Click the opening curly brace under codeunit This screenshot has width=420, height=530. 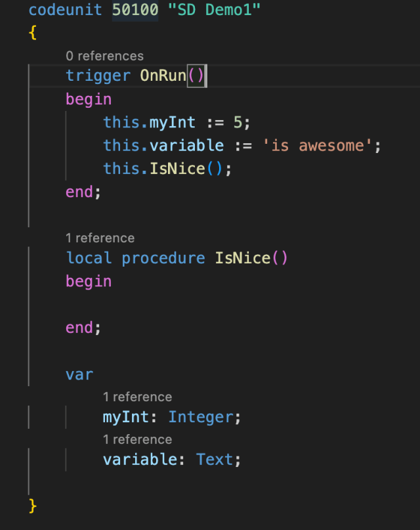33,33
